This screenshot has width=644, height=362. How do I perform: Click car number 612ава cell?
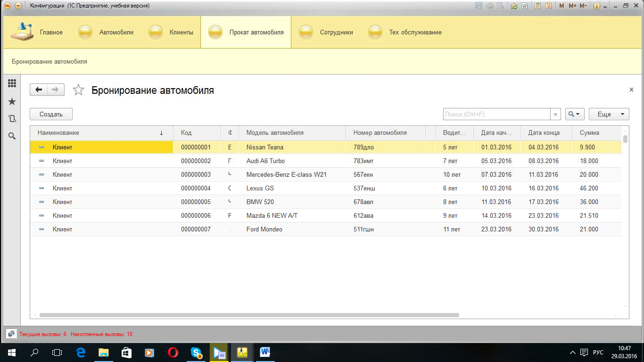pos(386,215)
